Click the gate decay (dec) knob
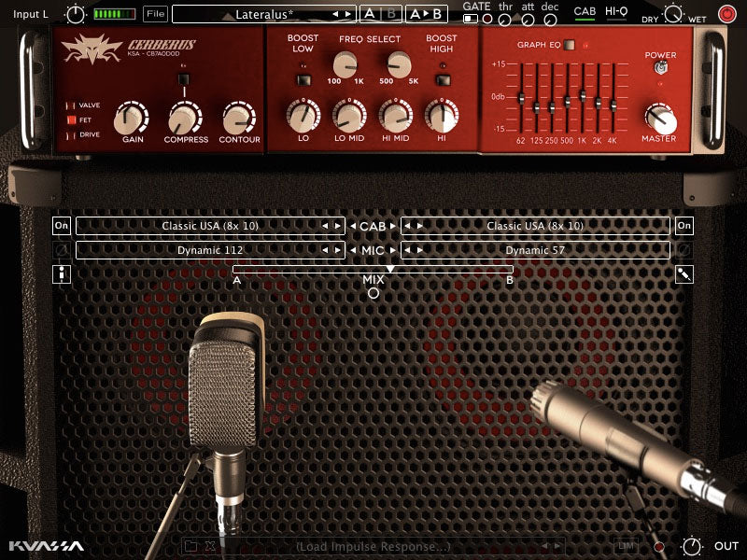The image size is (747, 560). 550,20
